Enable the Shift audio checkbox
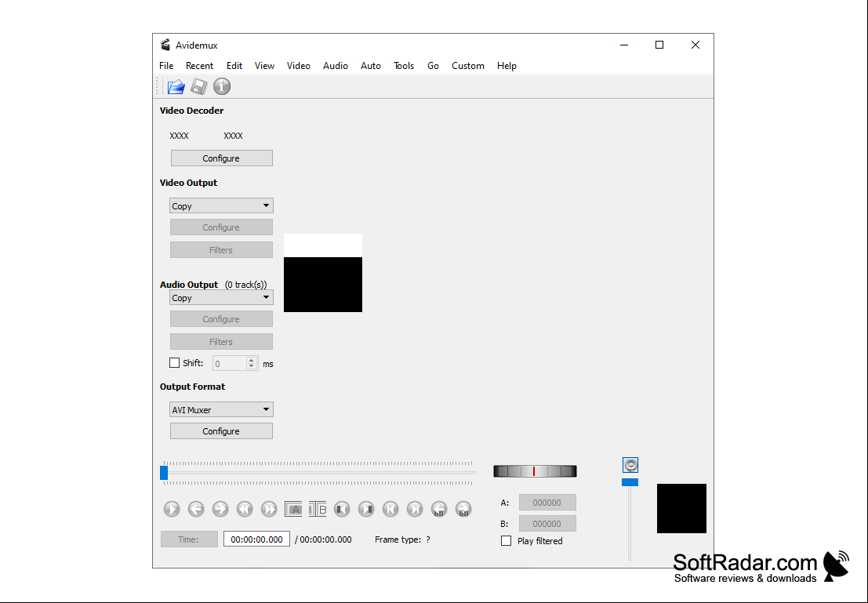This screenshot has height=603, width=868. point(174,363)
